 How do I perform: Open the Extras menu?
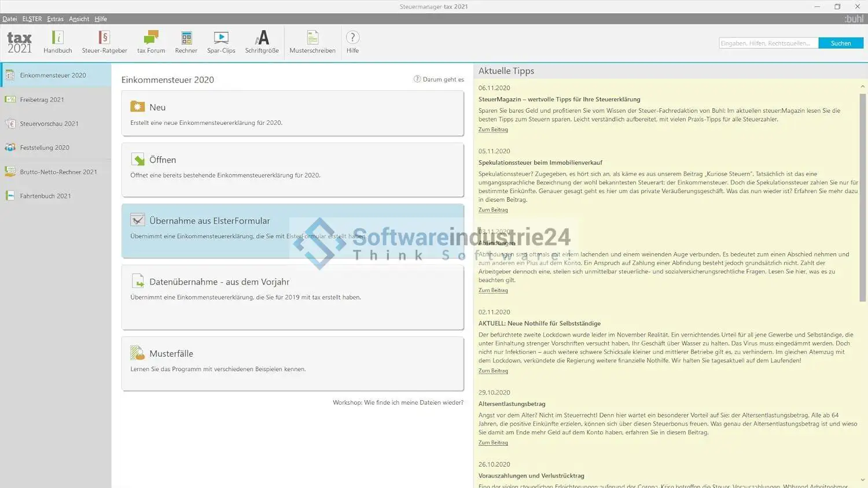pyautogui.click(x=56, y=19)
